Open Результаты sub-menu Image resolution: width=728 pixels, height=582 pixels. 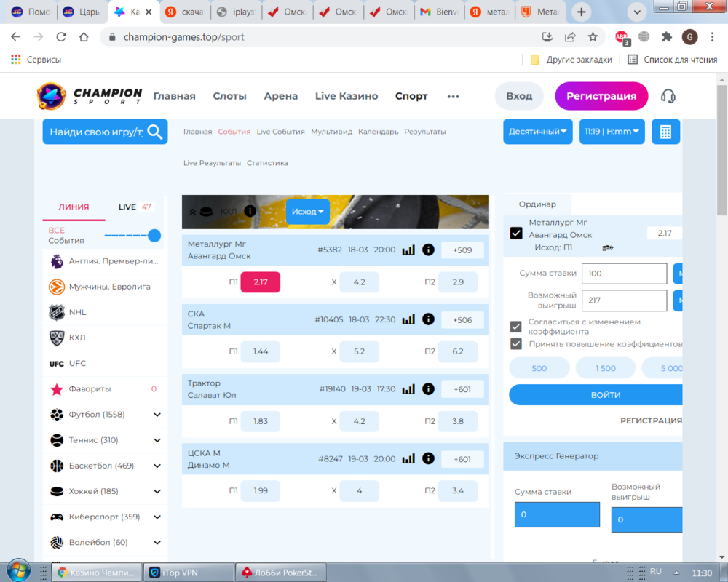tap(425, 132)
